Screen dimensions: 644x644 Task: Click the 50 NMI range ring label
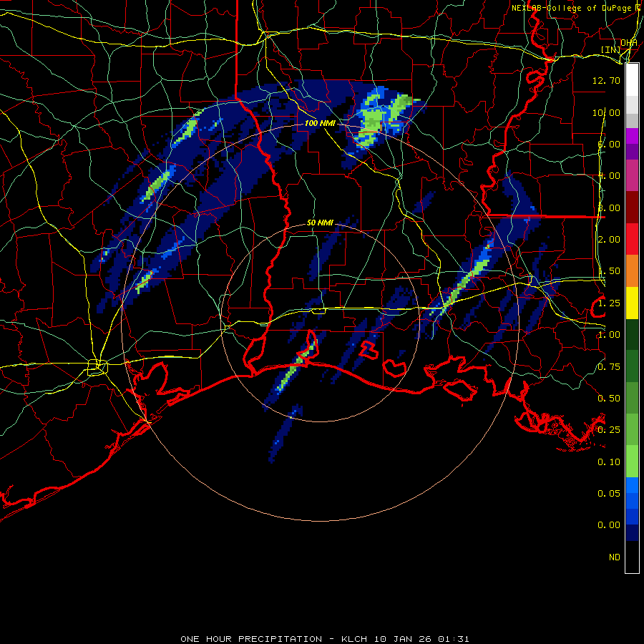pyautogui.click(x=320, y=223)
